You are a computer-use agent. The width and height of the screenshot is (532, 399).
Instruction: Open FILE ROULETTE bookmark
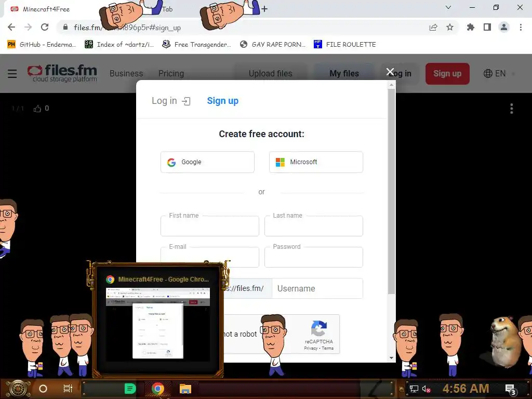345,45
